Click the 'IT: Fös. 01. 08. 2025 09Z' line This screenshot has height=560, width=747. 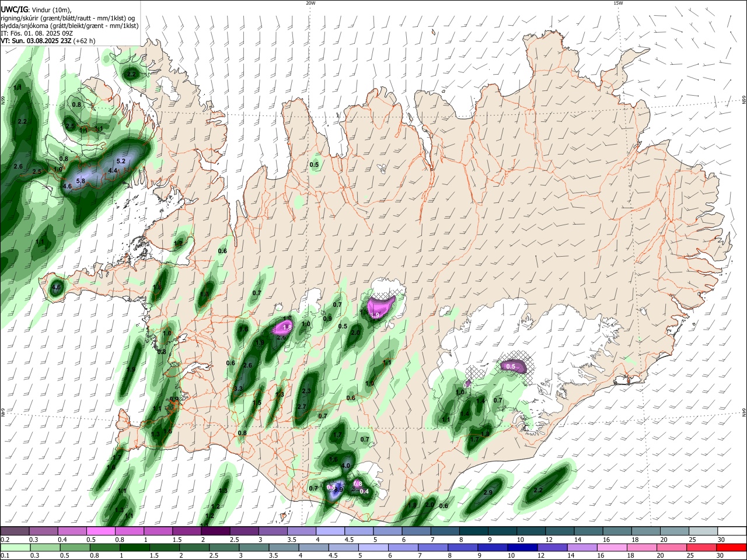(x=37, y=34)
